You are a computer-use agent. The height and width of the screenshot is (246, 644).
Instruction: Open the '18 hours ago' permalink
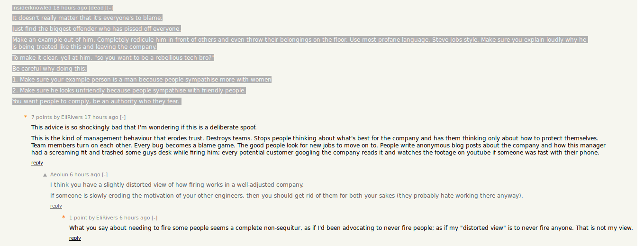[x=70, y=8]
